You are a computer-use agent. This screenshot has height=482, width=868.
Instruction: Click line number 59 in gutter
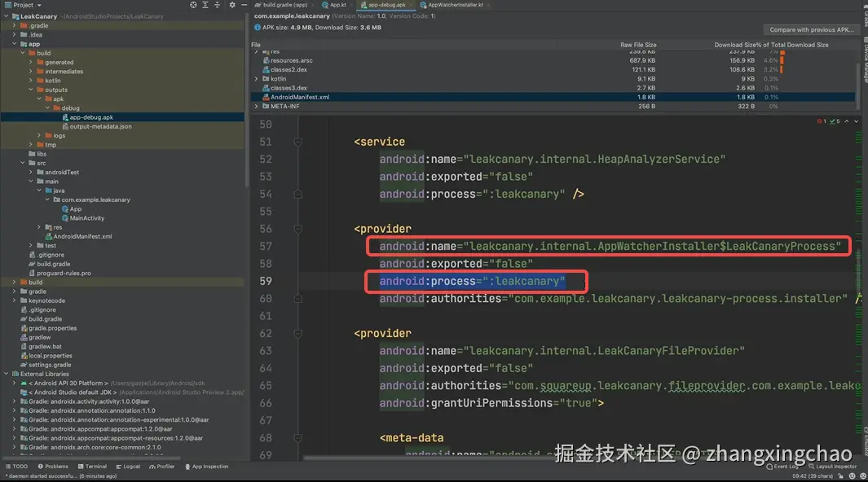pyautogui.click(x=265, y=282)
